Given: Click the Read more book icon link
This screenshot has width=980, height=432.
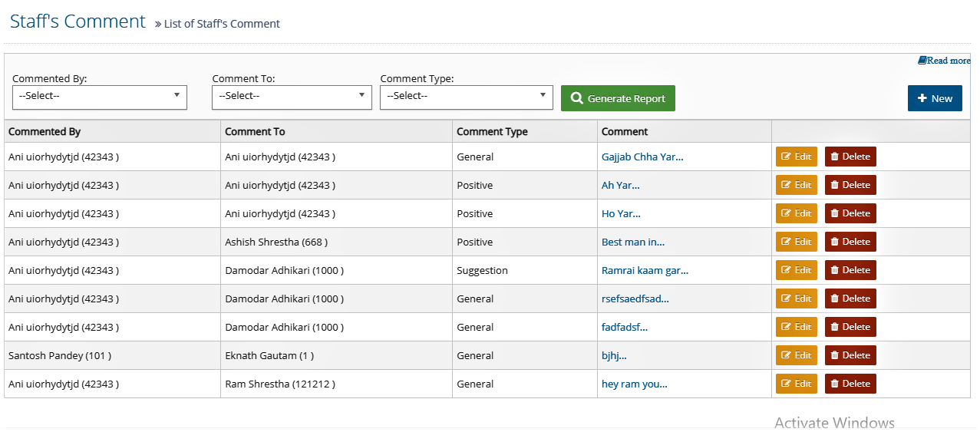Looking at the screenshot, I should click(944, 61).
